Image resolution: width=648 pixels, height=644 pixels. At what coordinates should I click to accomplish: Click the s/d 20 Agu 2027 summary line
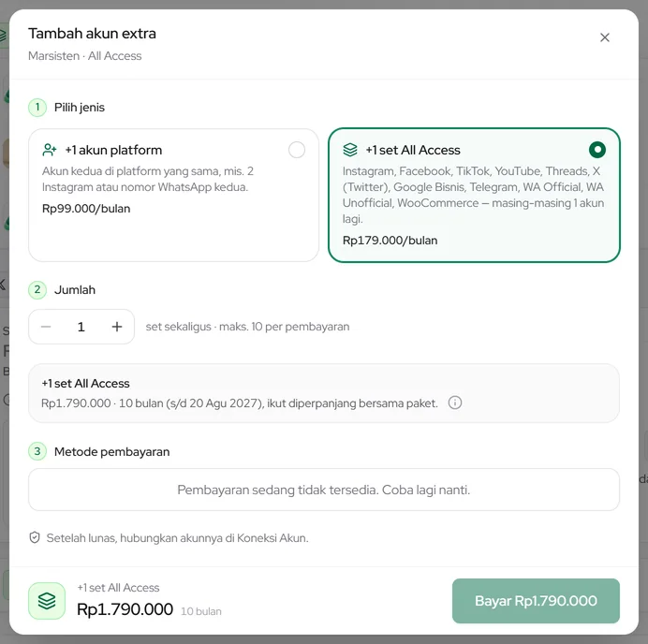[x=240, y=403]
